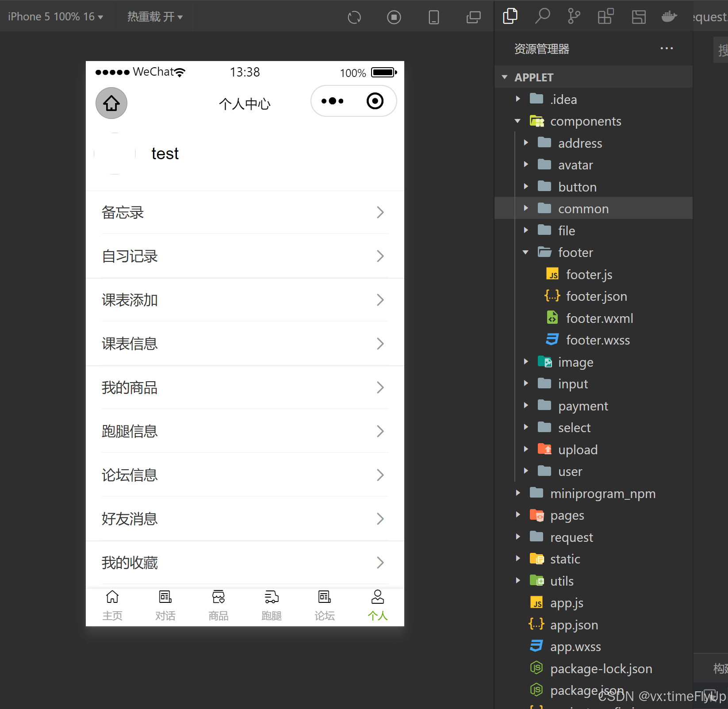The height and width of the screenshot is (709, 728).
Task: Click the stop record icon in simulator toolbar
Action: [394, 17]
